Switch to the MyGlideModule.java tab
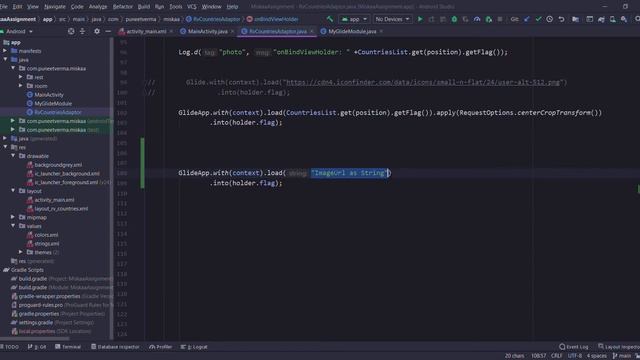The image size is (640, 360). tap(352, 31)
